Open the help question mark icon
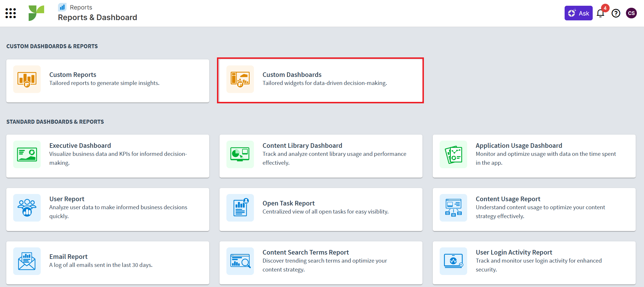Screen dimensions: 644x287 (x=616, y=13)
